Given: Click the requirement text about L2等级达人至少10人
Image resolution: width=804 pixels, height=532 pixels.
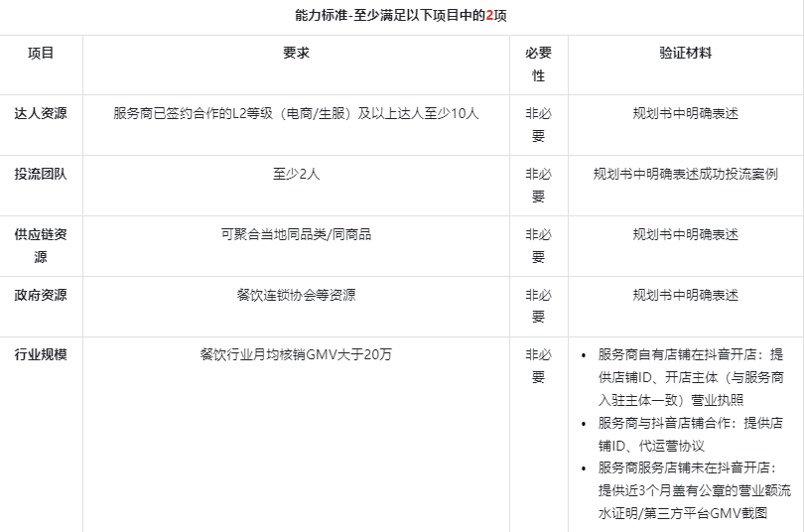Looking at the screenshot, I should 296,113.
